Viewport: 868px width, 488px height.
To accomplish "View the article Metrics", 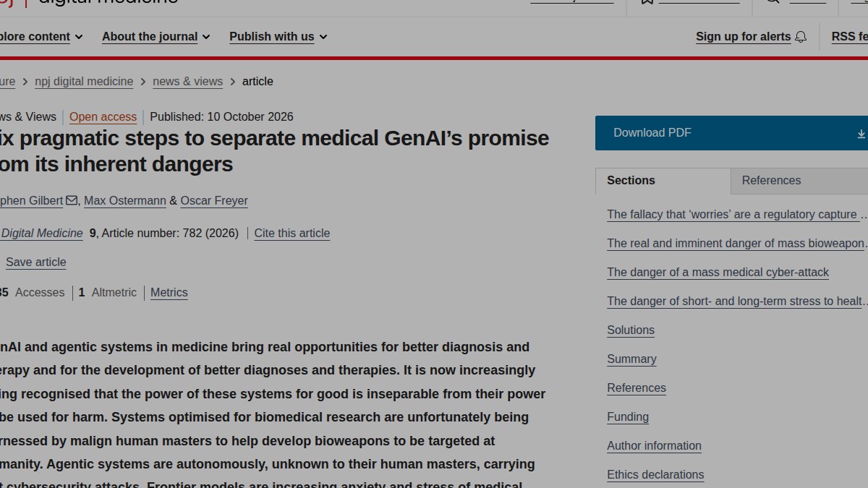I will pos(169,293).
